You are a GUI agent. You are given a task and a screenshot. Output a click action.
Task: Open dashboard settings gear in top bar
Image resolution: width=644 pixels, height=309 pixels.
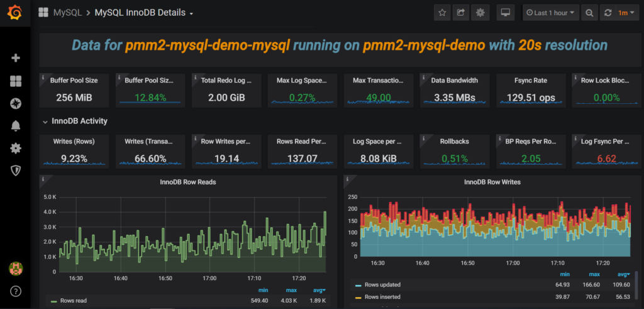480,13
